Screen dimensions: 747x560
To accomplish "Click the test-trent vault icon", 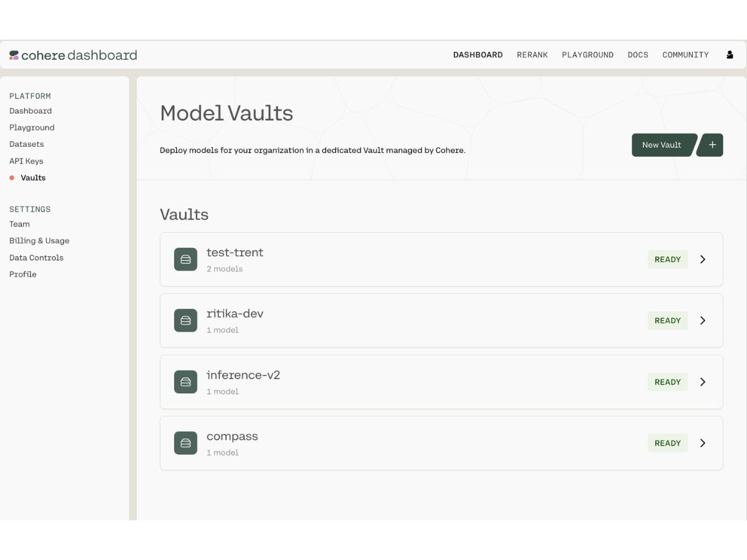I will (x=186, y=259).
